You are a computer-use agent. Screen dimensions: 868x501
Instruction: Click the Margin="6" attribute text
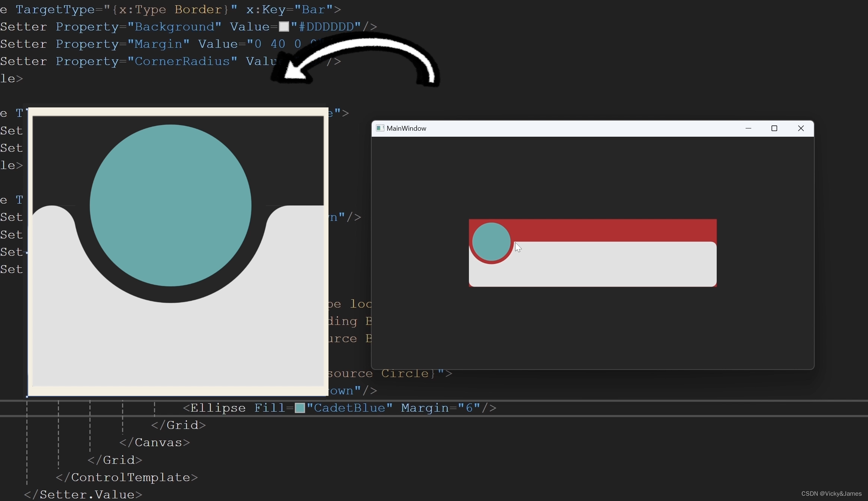pos(441,408)
